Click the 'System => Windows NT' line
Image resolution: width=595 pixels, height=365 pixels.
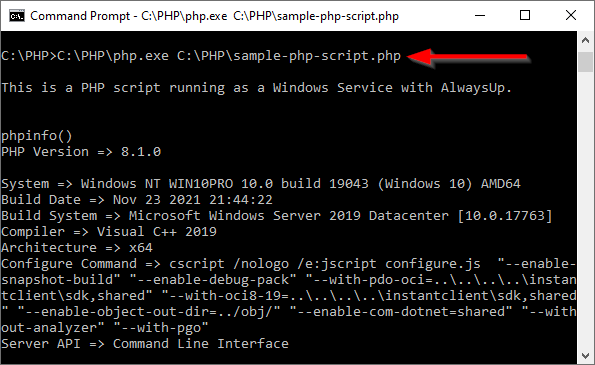261,184
